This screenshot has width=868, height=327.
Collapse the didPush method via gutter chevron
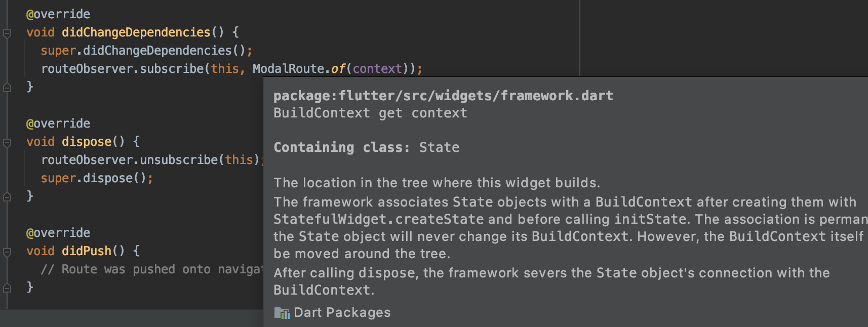pyautogui.click(x=7, y=251)
